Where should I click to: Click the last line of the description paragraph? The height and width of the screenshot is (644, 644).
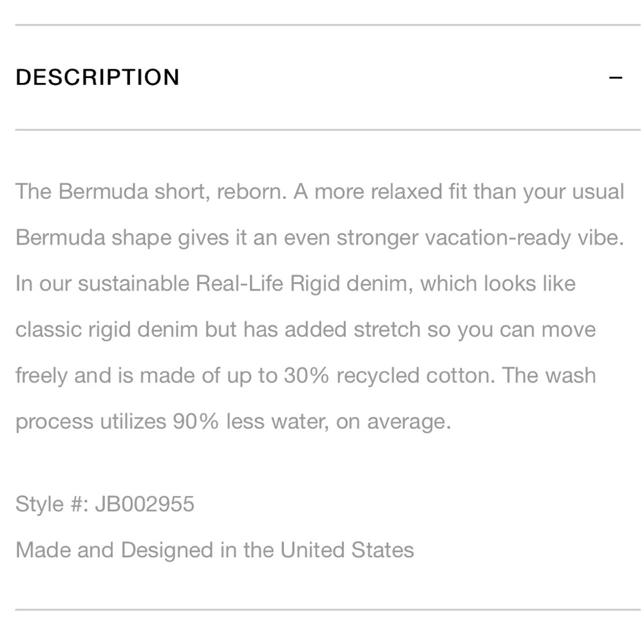point(234,421)
